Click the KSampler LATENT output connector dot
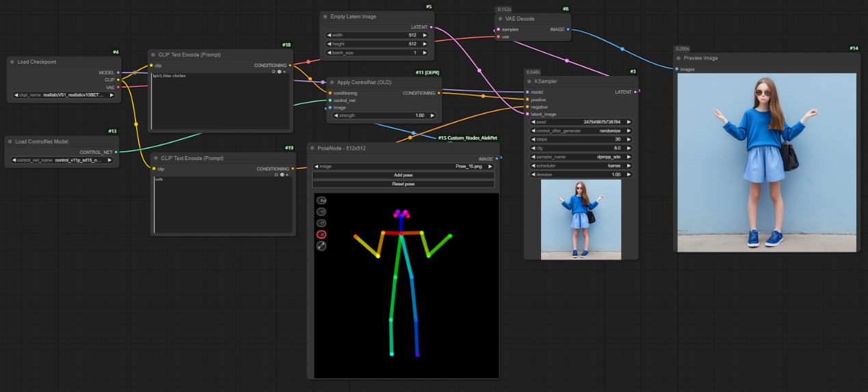Viewport: 868px width, 392px height. tap(636, 92)
